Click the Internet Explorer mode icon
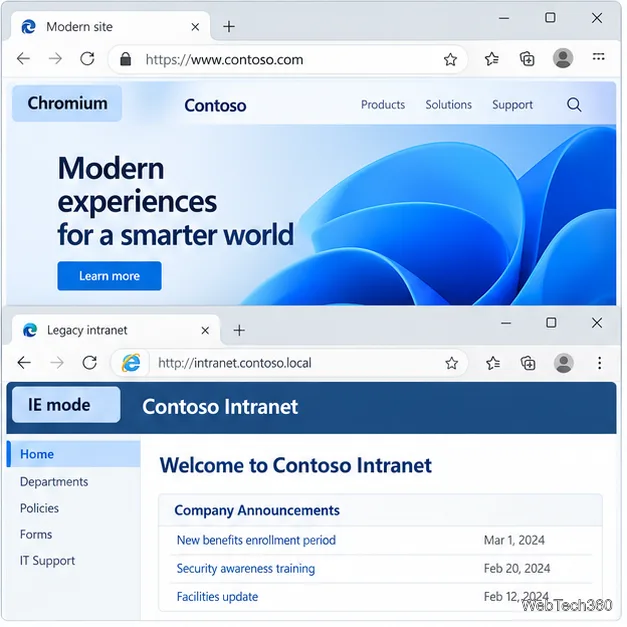 [131, 363]
